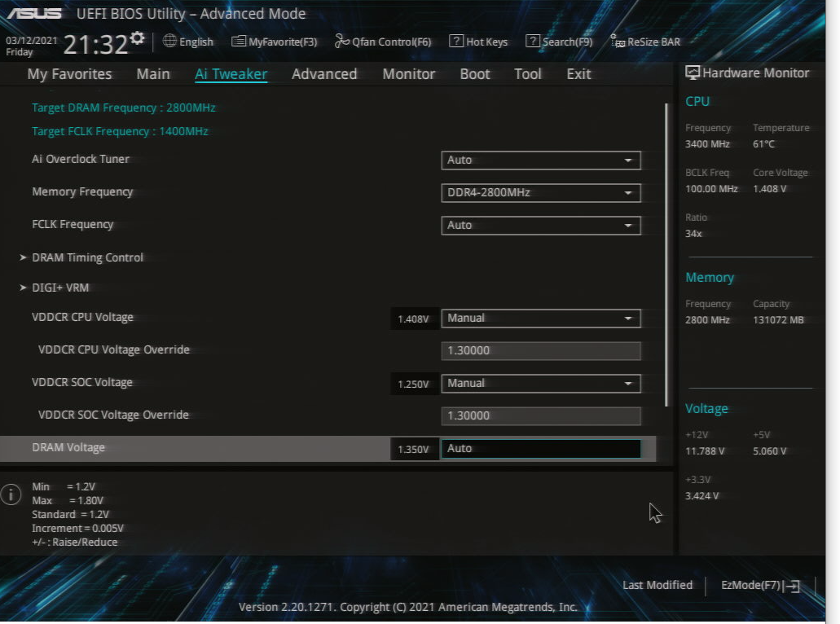Switch to My Favorites tab

(69, 74)
